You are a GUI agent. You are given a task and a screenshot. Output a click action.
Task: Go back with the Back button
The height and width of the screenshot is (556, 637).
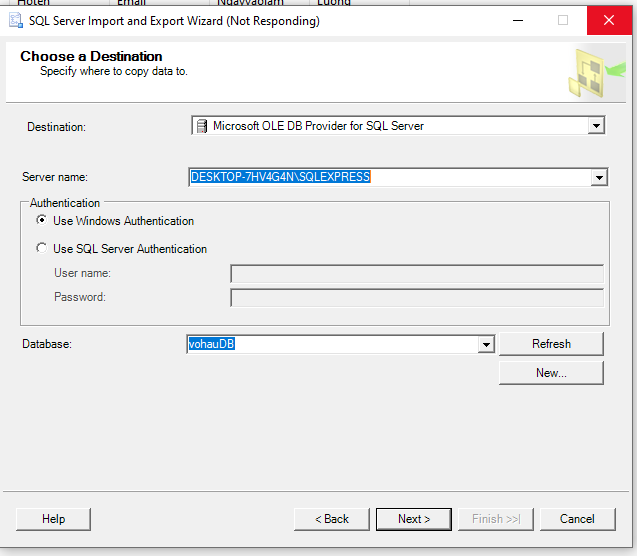click(x=332, y=519)
